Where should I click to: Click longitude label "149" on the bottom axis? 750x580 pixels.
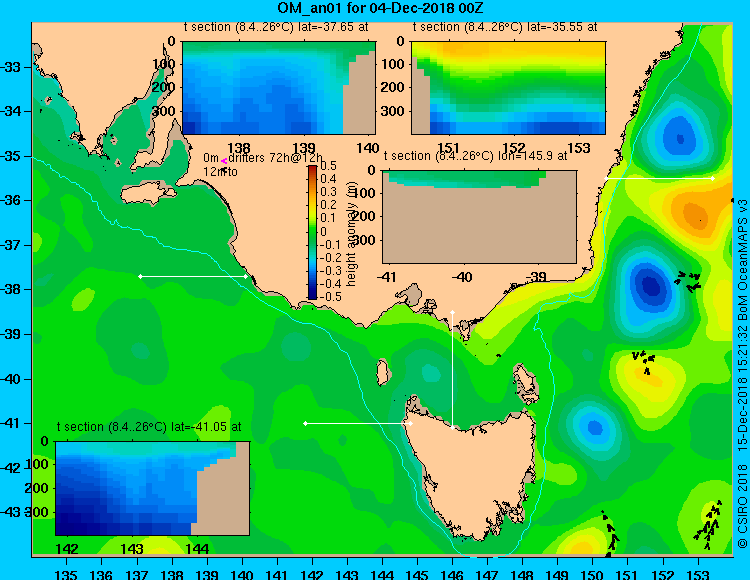(557, 575)
